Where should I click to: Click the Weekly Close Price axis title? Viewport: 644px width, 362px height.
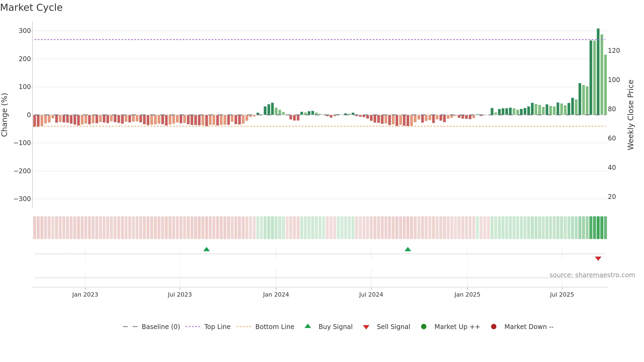pos(631,115)
